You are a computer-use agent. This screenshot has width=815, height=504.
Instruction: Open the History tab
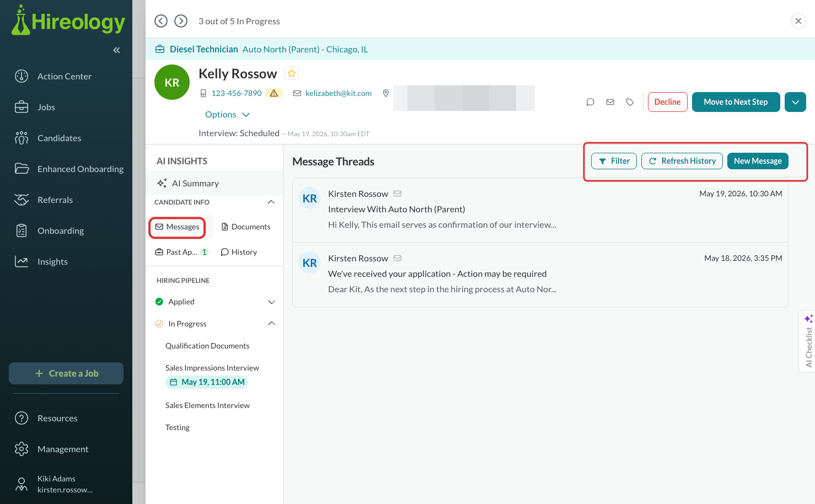239,252
